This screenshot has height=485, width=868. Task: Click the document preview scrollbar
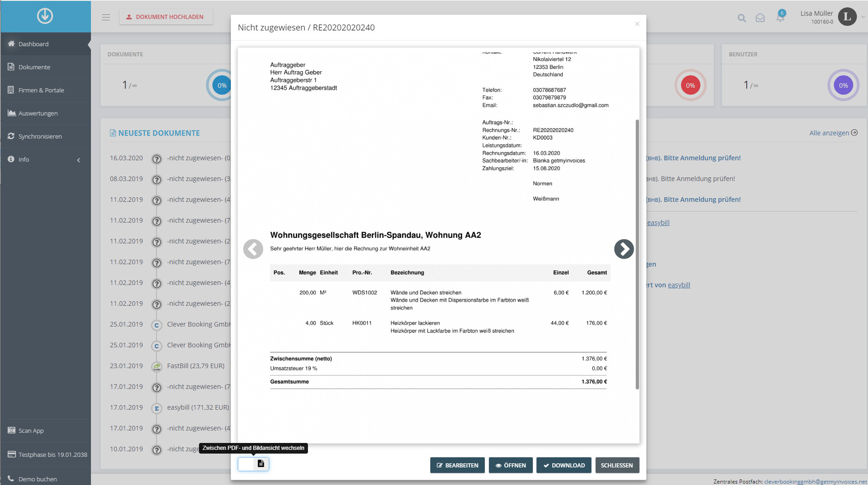(x=637, y=254)
